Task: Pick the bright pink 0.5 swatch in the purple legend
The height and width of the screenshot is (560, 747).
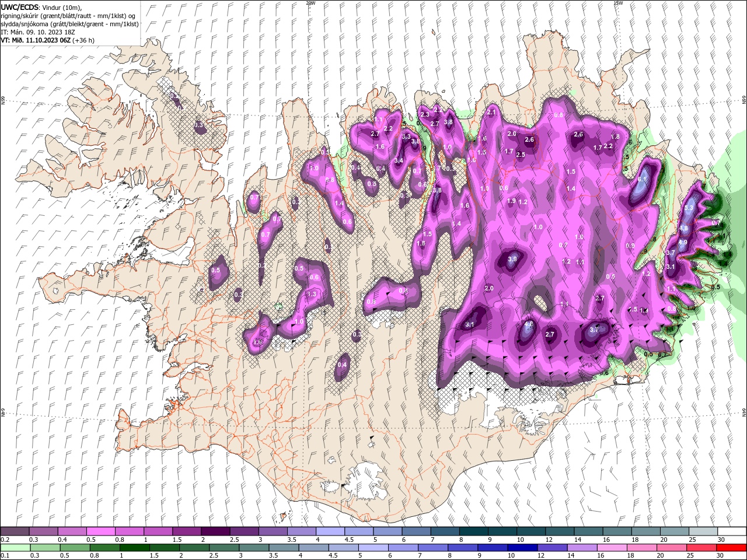Action: coord(100,531)
